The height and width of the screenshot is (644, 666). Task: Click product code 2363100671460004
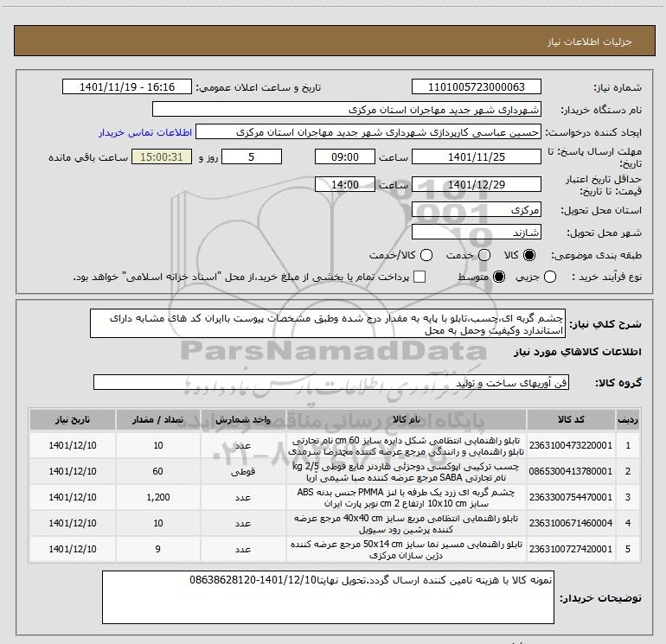(x=571, y=523)
